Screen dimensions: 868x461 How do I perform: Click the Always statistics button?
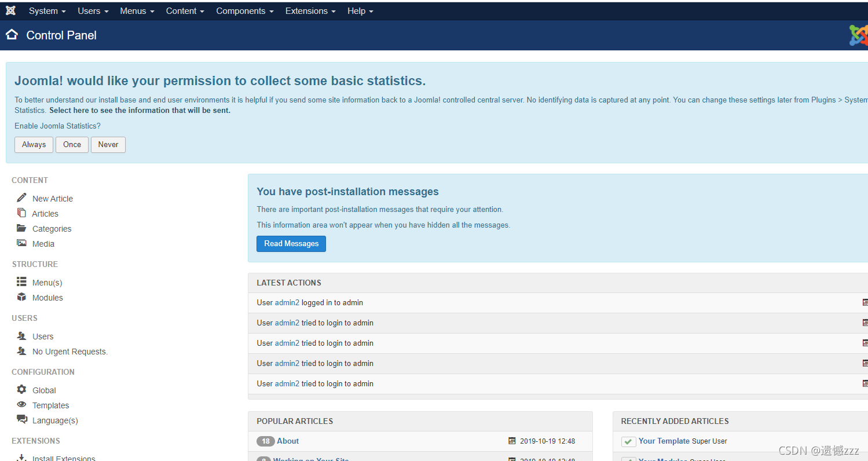pyautogui.click(x=34, y=145)
